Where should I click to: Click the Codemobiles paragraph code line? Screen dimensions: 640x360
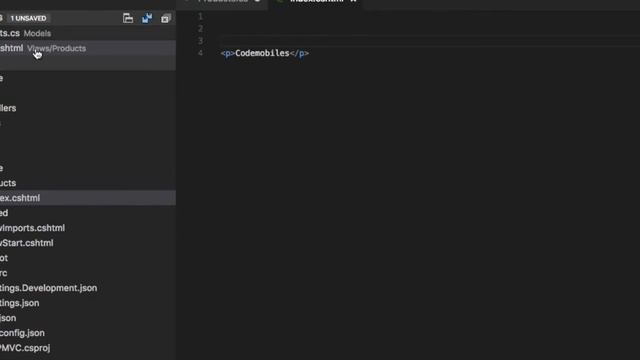(x=264, y=53)
